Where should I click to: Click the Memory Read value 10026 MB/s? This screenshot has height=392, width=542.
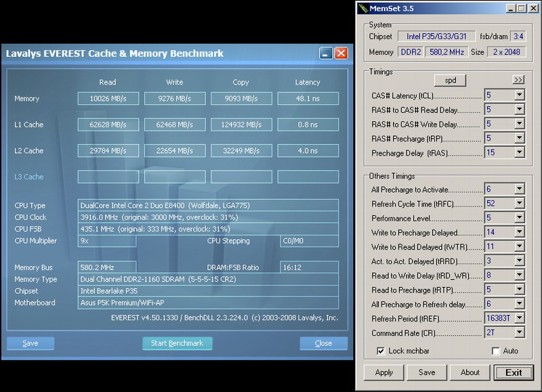click(x=108, y=98)
